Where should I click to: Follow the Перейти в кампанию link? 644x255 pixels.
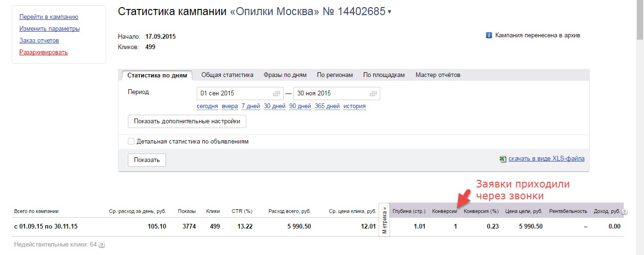(x=49, y=17)
